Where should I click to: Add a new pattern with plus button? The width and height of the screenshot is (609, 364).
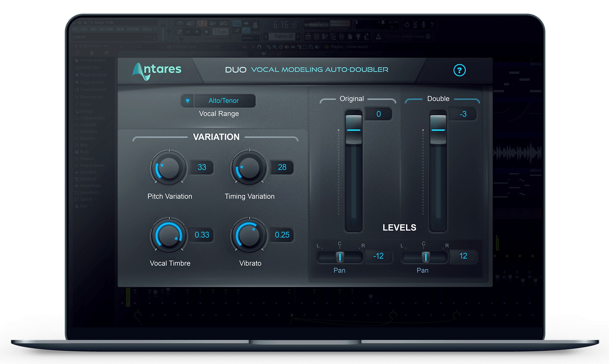298,37
